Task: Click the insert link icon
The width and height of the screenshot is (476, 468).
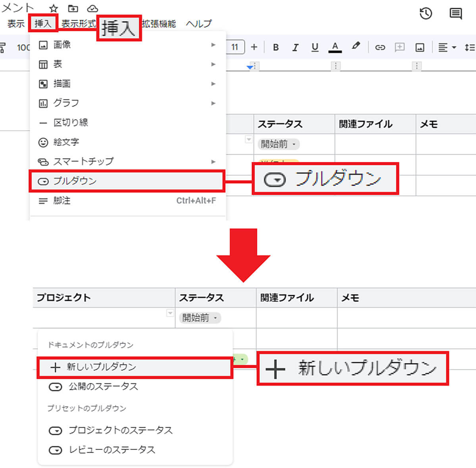Action: click(380, 48)
